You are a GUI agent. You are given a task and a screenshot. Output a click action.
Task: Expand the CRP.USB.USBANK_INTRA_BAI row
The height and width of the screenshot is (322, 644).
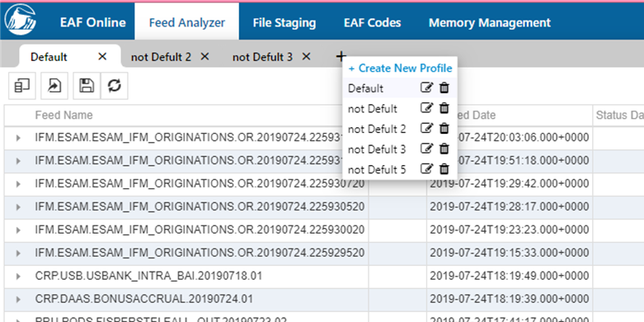click(18, 276)
